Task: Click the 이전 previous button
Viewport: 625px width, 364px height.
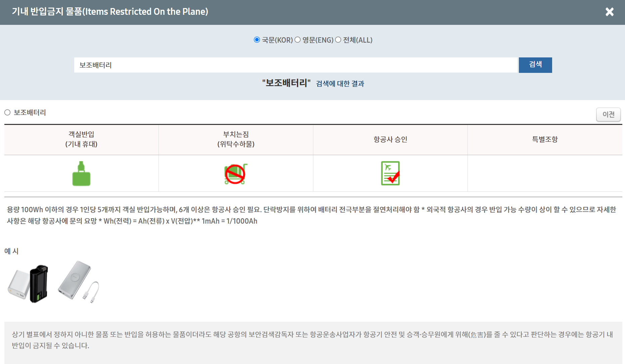Action: [608, 115]
